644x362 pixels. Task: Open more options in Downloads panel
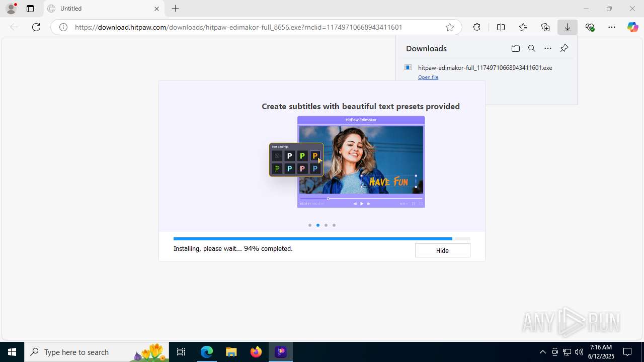[x=548, y=48]
